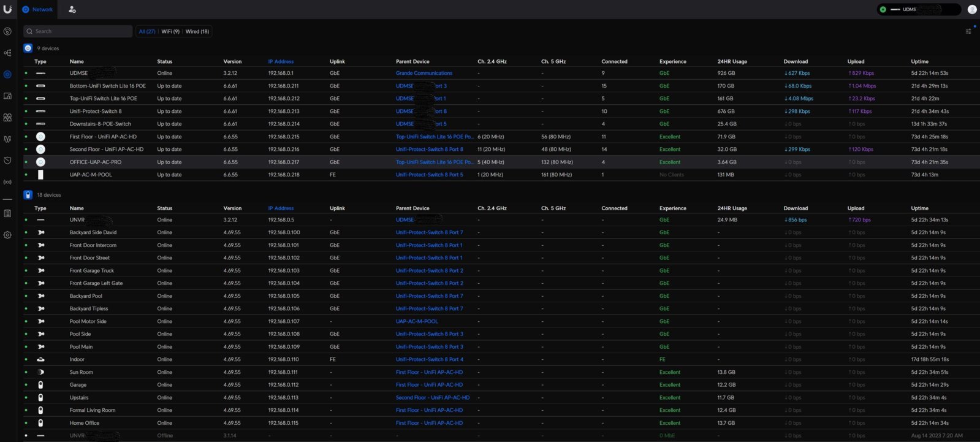This screenshot has width=980, height=442.
Task: Click the No Clients experience label
Action: [x=671, y=175]
